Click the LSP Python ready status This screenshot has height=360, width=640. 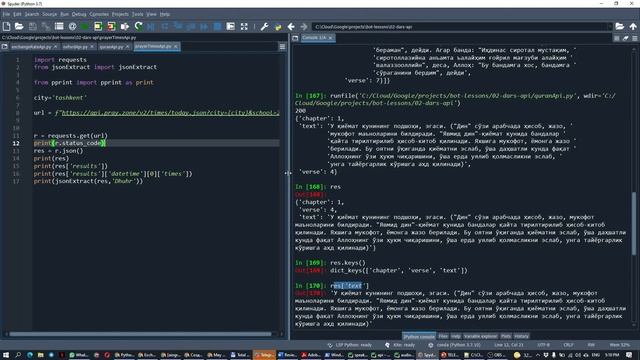coord(350,345)
